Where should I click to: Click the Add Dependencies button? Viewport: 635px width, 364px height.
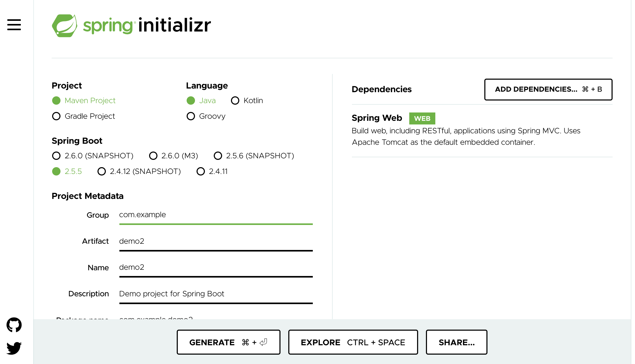[548, 89]
